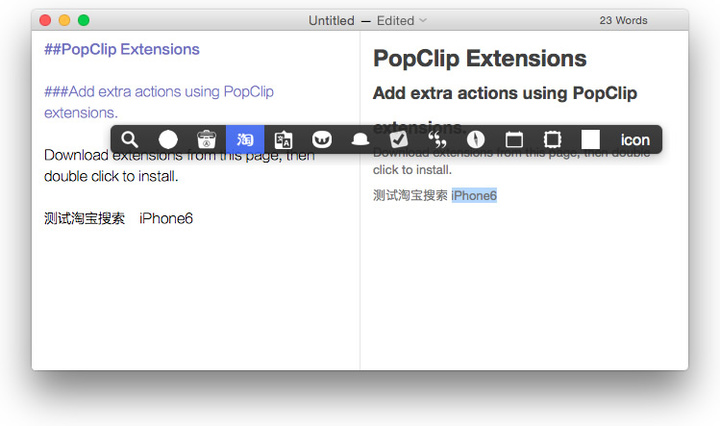Click the hat-shaped icon in PopClip bar
Screen dimensions: 720x426
[360, 140]
